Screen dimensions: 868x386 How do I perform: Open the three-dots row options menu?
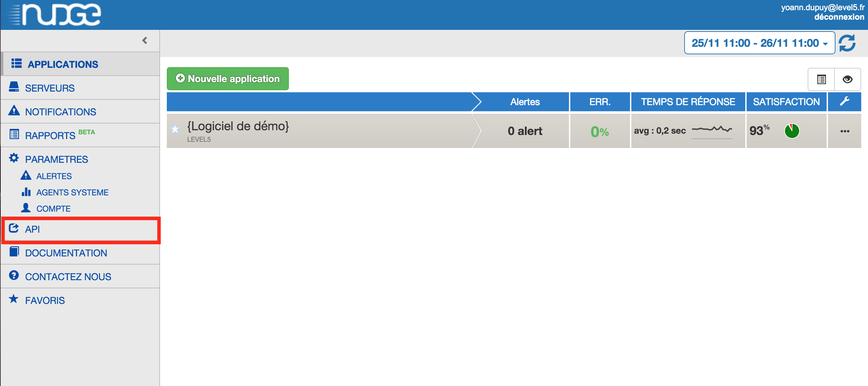[845, 131]
